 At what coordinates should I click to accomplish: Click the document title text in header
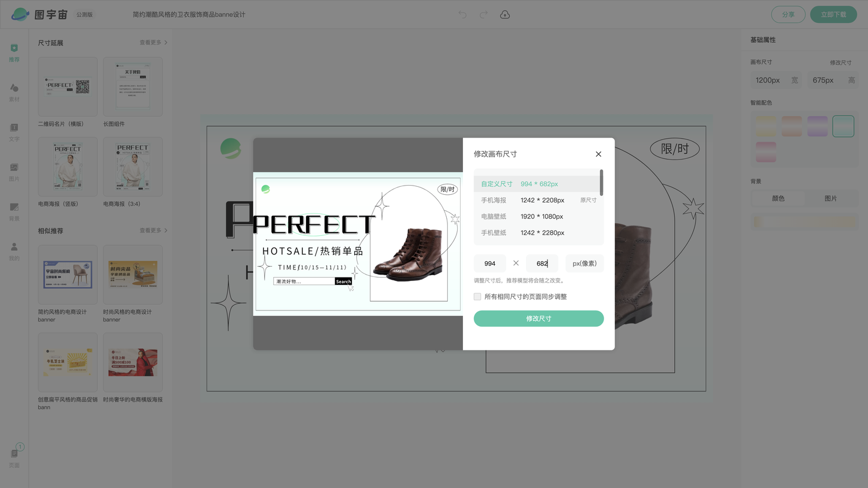click(189, 14)
